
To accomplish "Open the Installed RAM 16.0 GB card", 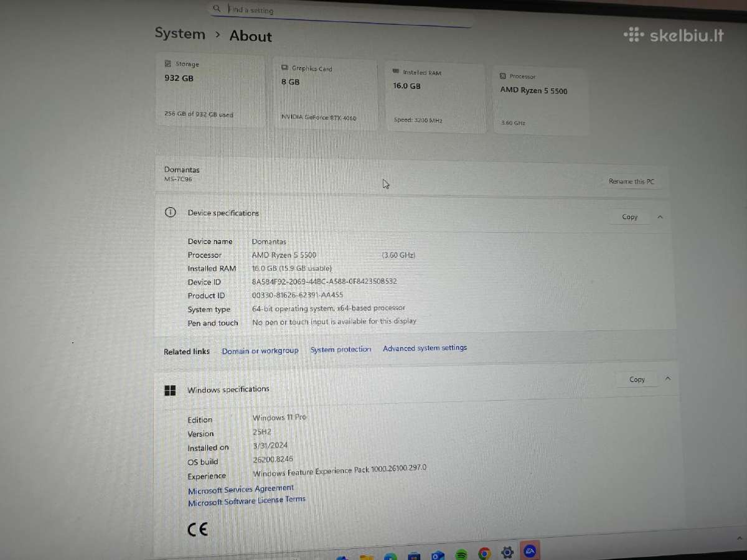I will (436, 98).
